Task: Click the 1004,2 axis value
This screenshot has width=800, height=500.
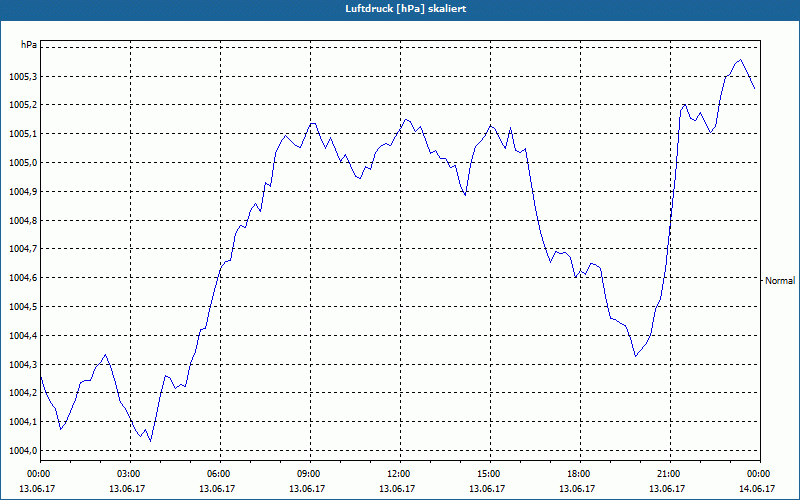Action: [x=22, y=393]
